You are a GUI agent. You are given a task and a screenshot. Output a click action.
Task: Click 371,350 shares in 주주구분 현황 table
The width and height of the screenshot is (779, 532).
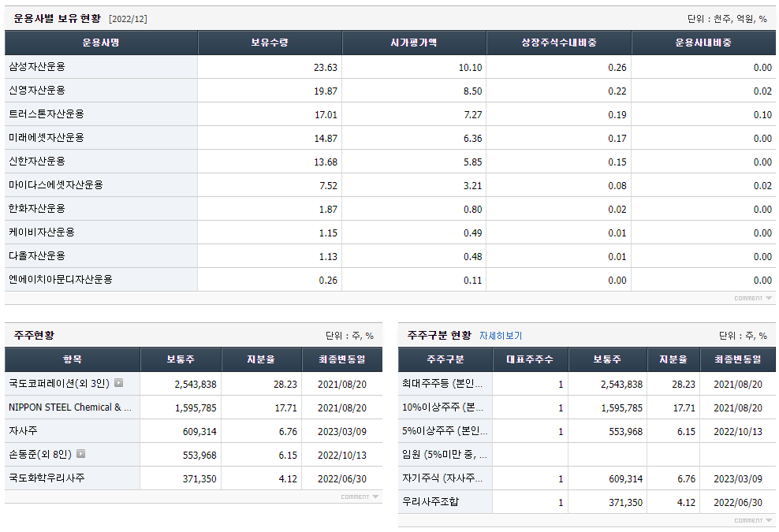[x=625, y=503]
